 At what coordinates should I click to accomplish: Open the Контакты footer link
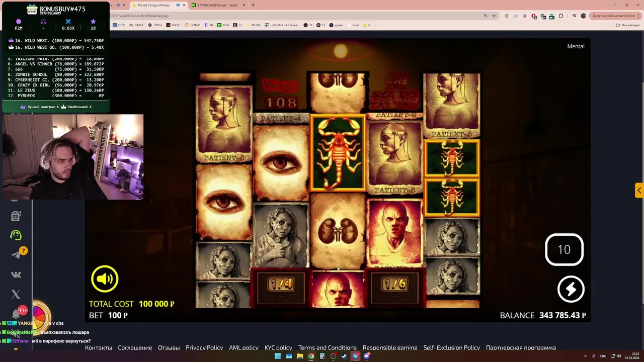[x=99, y=347]
